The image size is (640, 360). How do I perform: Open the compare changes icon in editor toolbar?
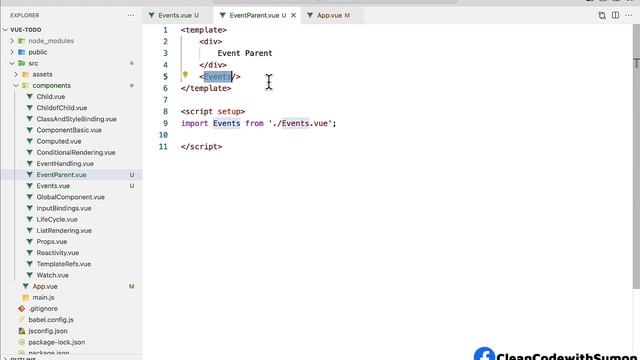tap(602, 15)
